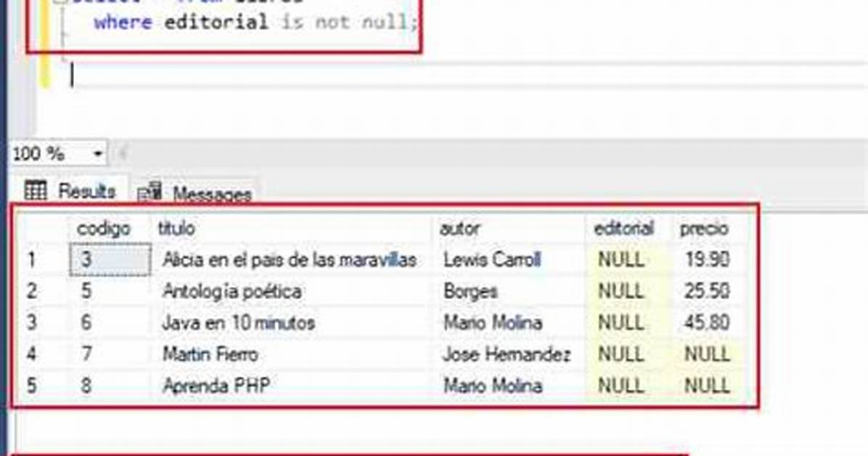Click the 'Jose Hernandez' author cell

point(507,354)
